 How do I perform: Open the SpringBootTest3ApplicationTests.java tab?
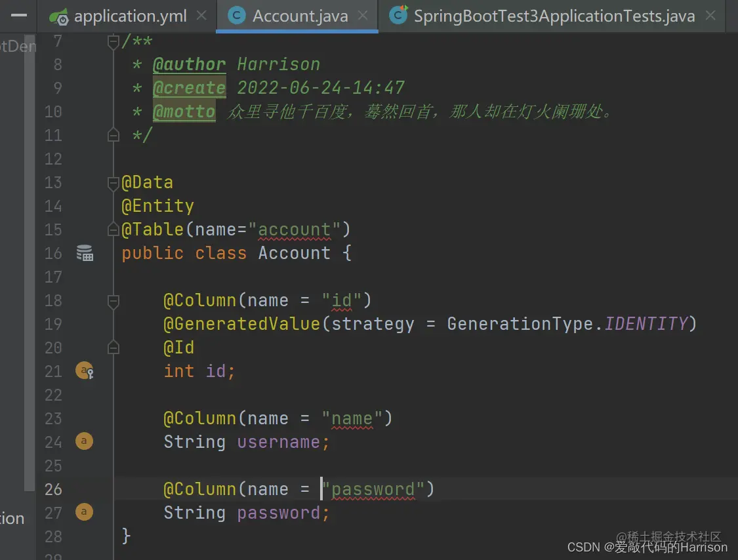[x=554, y=16]
